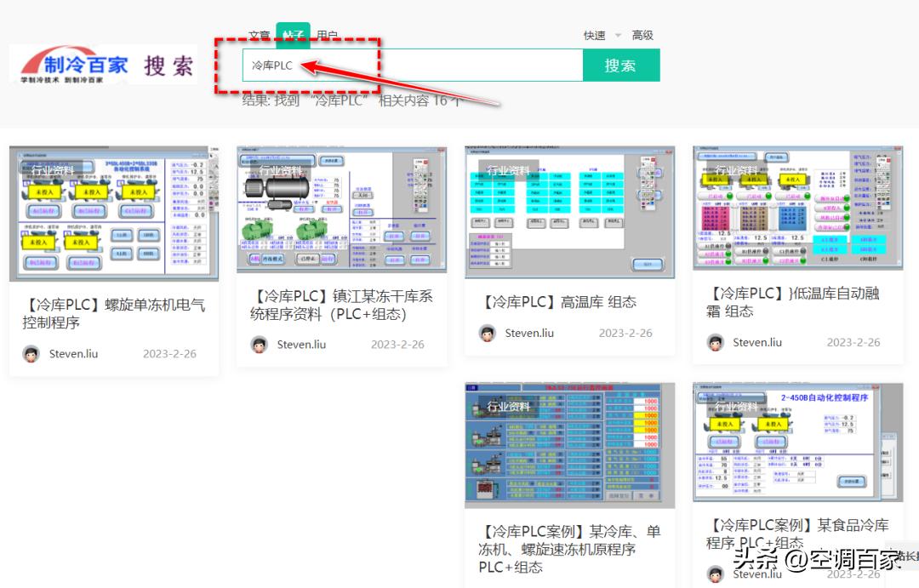This screenshot has width=919, height=588.
Task: Click the 搜索 magnifier logo area
Action: click(x=168, y=66)
